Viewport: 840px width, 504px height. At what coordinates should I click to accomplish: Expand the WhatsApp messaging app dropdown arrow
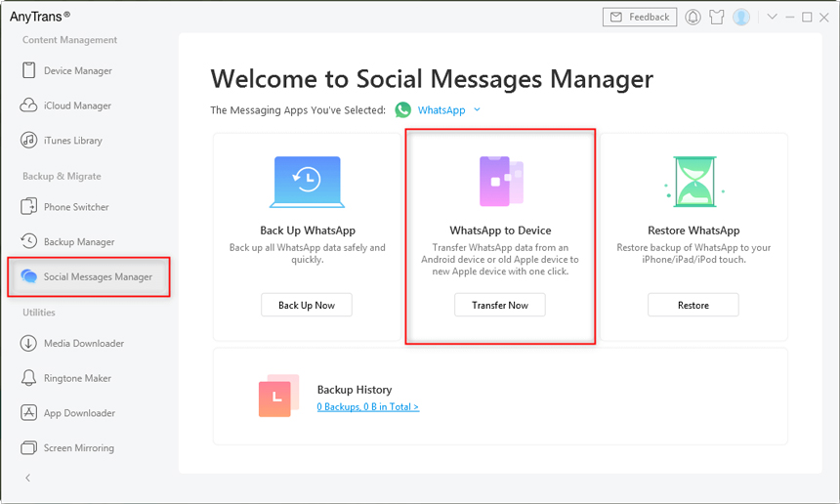tap(477, 109)
